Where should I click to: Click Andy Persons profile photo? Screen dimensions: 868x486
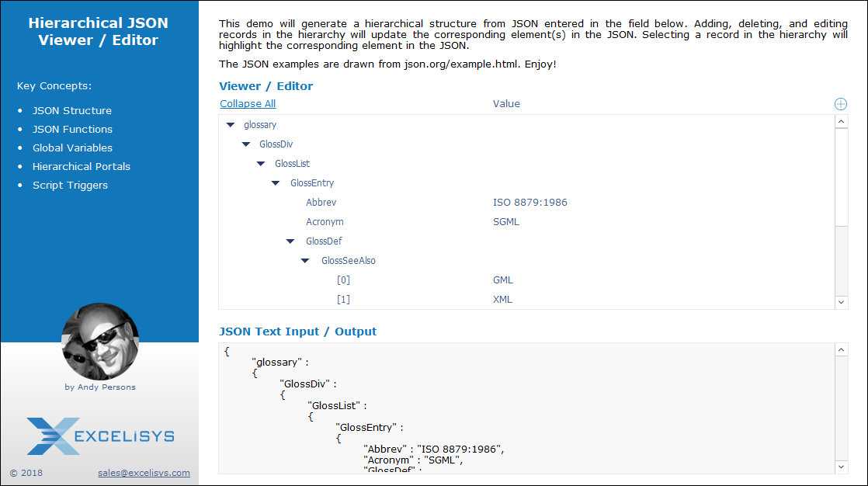100,342
